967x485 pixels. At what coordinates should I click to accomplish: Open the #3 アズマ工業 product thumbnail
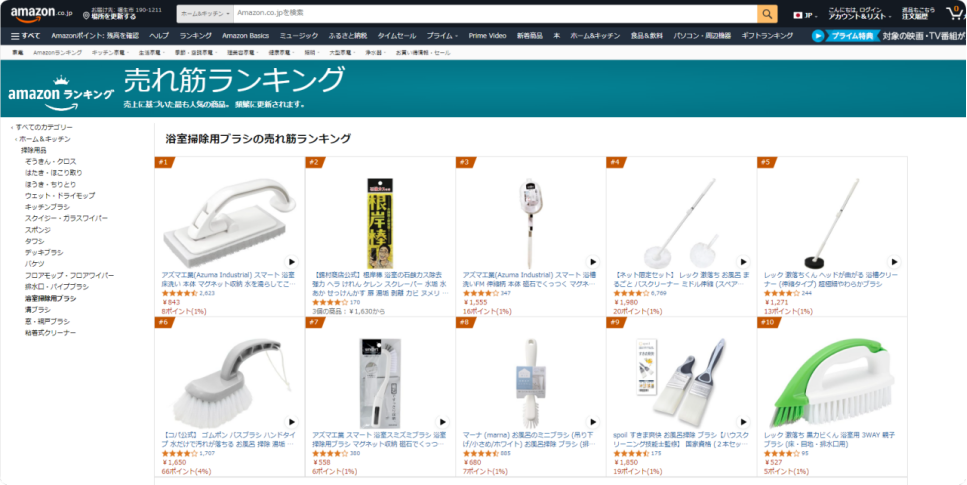coord(530,223)
